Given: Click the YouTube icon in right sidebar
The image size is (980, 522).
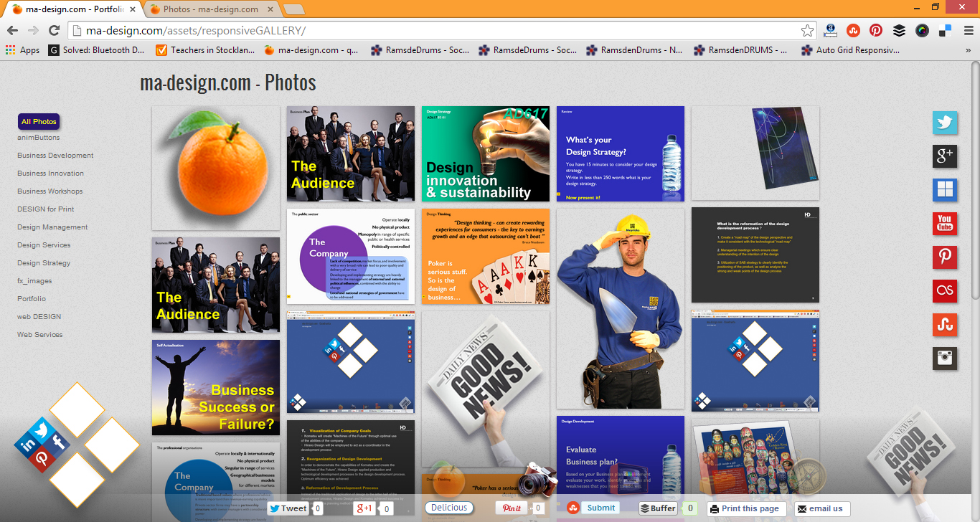Looking at the screenshot, I should 944,223.
